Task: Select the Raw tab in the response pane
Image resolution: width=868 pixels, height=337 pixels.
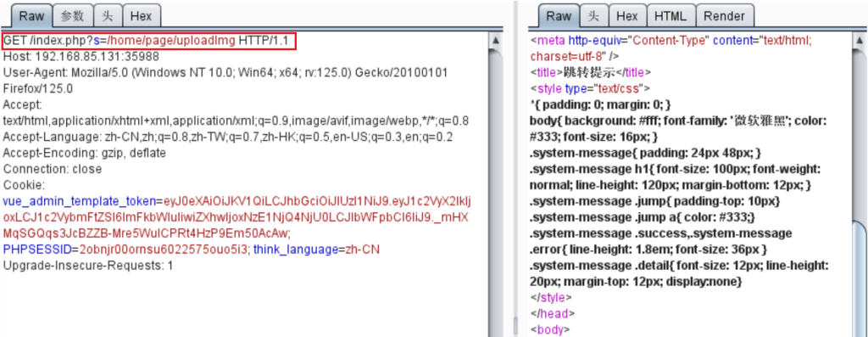Action: click(x=559, y=15)
